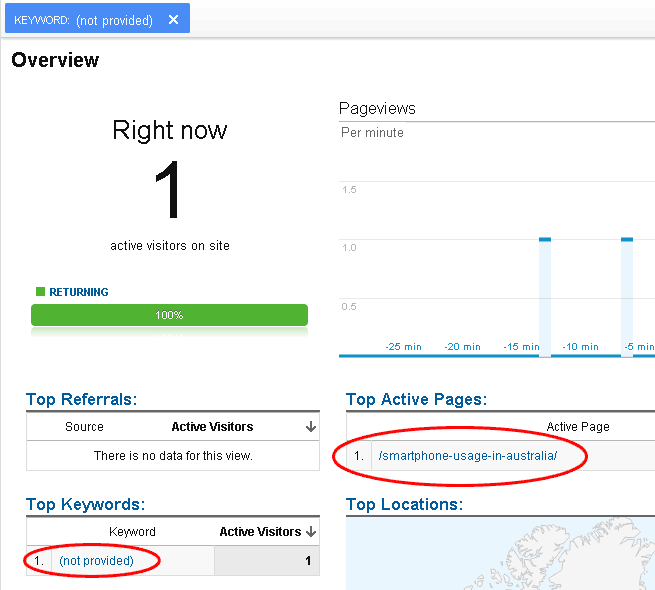This screenshot has height=590, width=655.
Task: Click the Top Locations world map
Action: tap(500, 554)
